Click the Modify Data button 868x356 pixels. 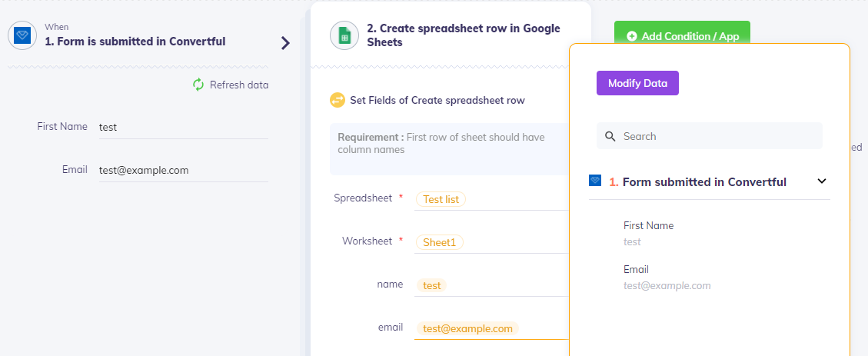pyautogui.click(x=637, y=83)
